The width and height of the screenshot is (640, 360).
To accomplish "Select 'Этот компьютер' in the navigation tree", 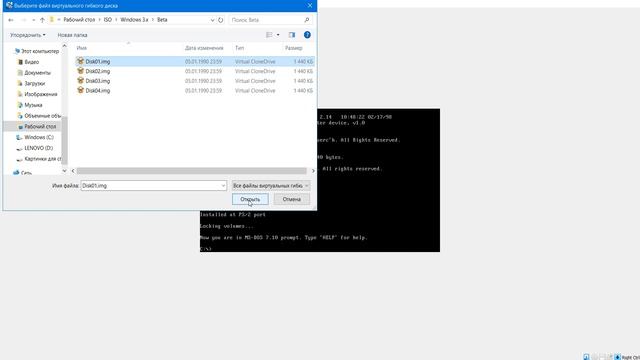I will point(40,51).
